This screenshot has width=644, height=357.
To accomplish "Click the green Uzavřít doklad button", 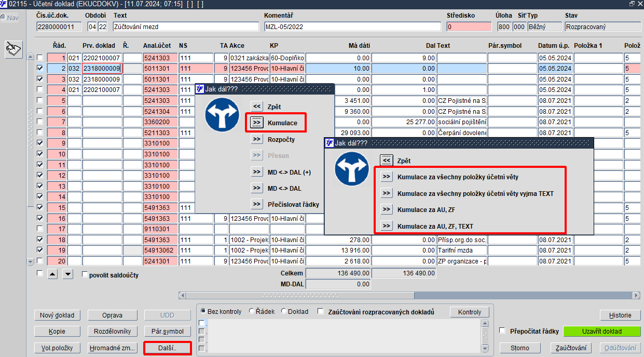I will pos(601,332).
